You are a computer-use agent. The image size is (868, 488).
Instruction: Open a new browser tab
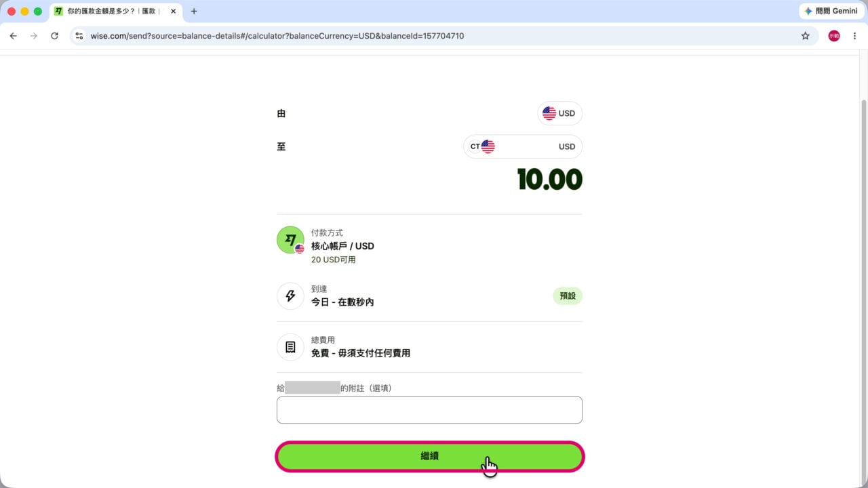pos(194,11)
